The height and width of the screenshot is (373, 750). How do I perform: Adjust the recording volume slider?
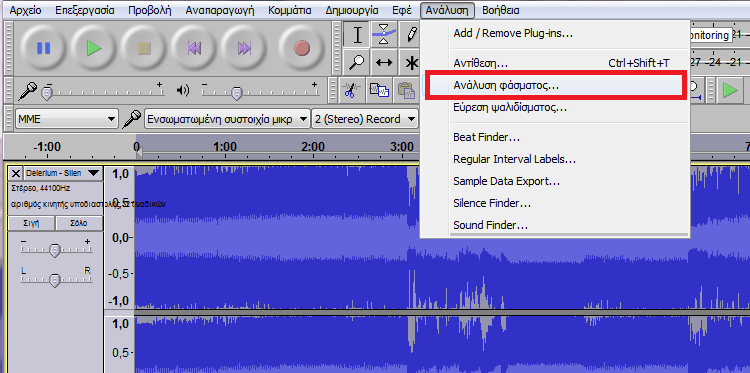click(x=103, y=90)
